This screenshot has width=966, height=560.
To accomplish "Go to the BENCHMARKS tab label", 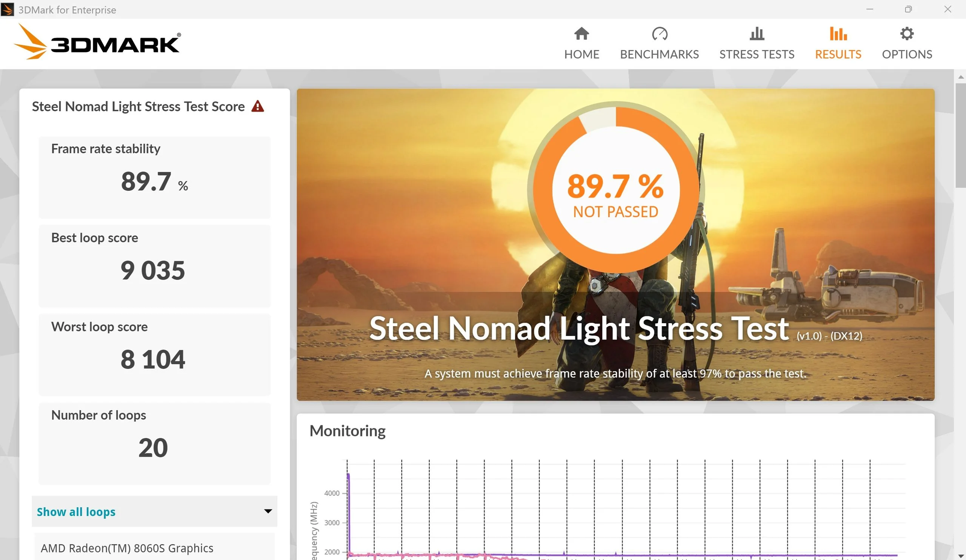I will coord(659,54).
